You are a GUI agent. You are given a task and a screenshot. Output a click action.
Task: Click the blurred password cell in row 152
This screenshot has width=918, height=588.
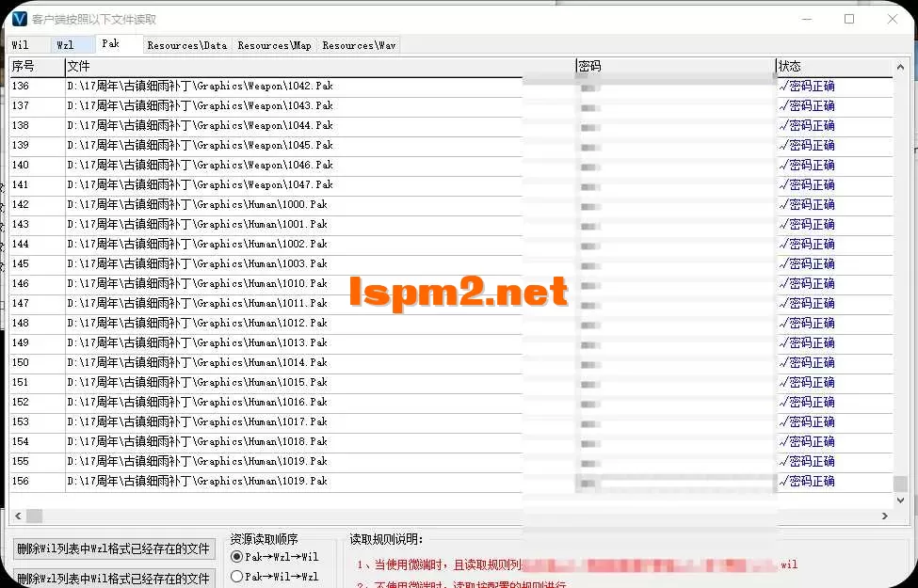click(x=676, y=404)
